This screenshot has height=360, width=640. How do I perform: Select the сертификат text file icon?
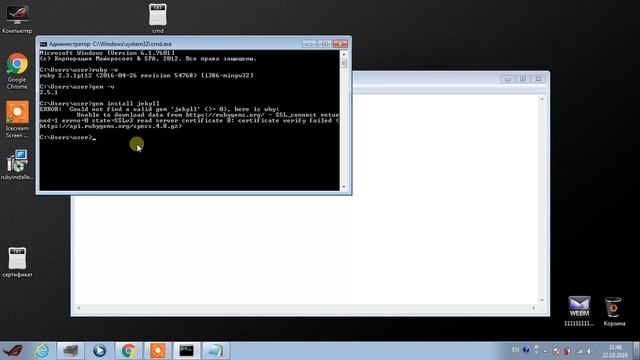coord(17,262)
